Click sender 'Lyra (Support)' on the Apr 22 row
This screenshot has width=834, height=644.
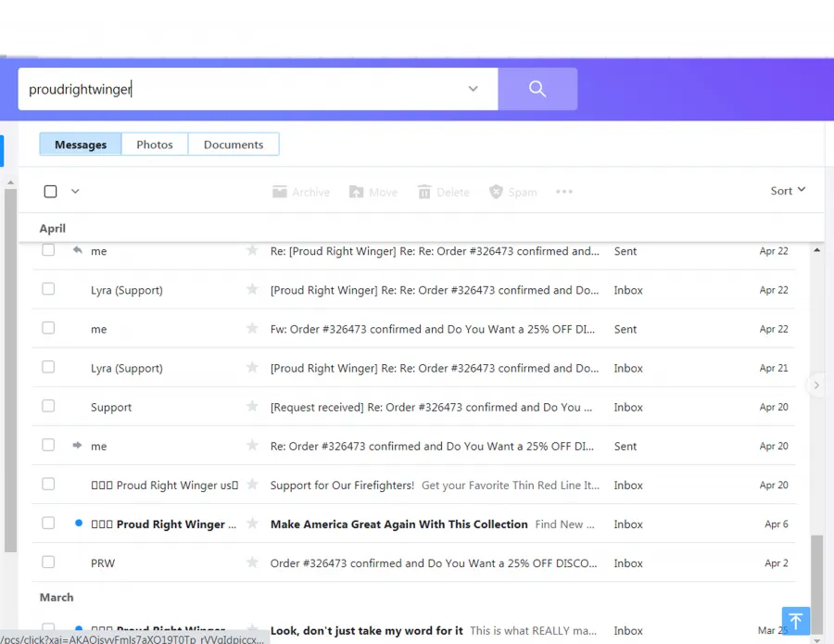coord(127,290)
